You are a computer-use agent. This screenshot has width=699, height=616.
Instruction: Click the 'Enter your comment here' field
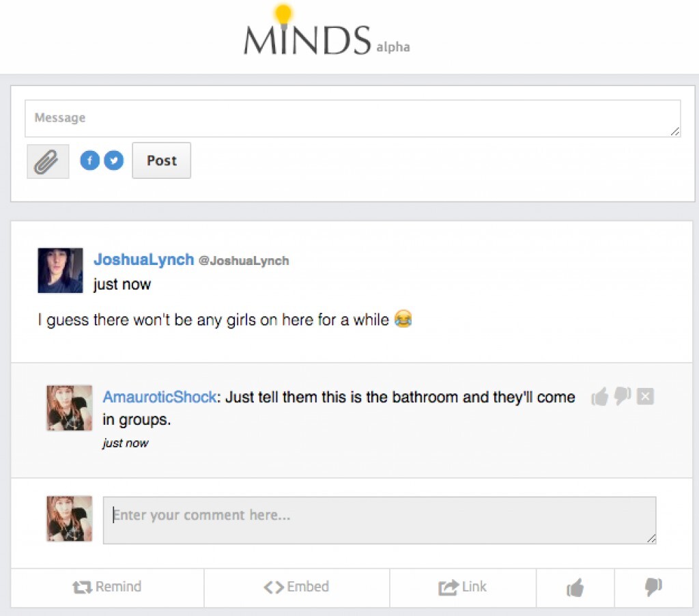tap(380, 520)
